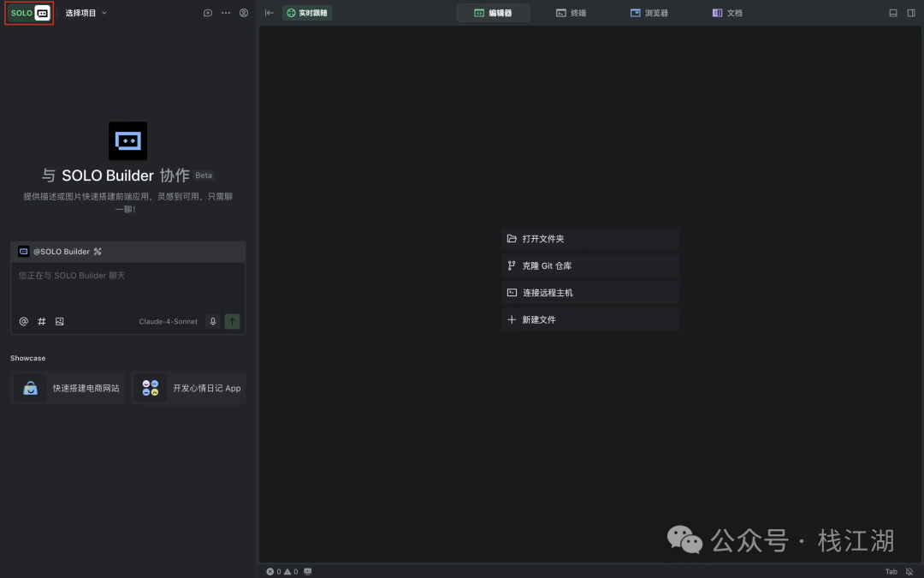Select the @SOLO Builder agent chip

coord(54,251)
